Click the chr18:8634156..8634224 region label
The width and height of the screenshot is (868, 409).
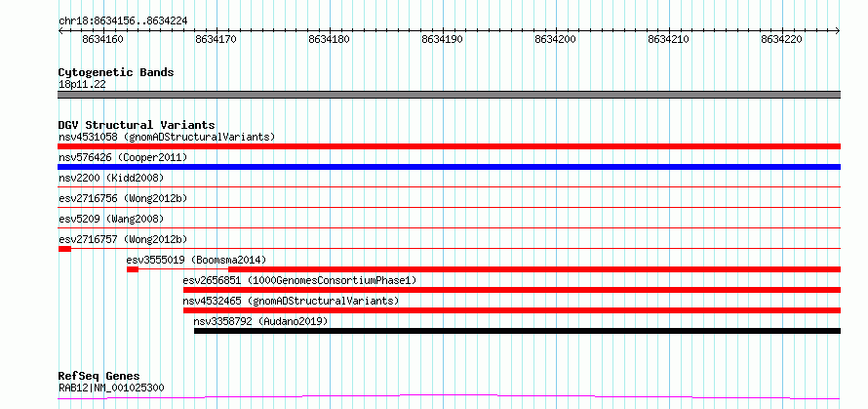click(123, 21)
